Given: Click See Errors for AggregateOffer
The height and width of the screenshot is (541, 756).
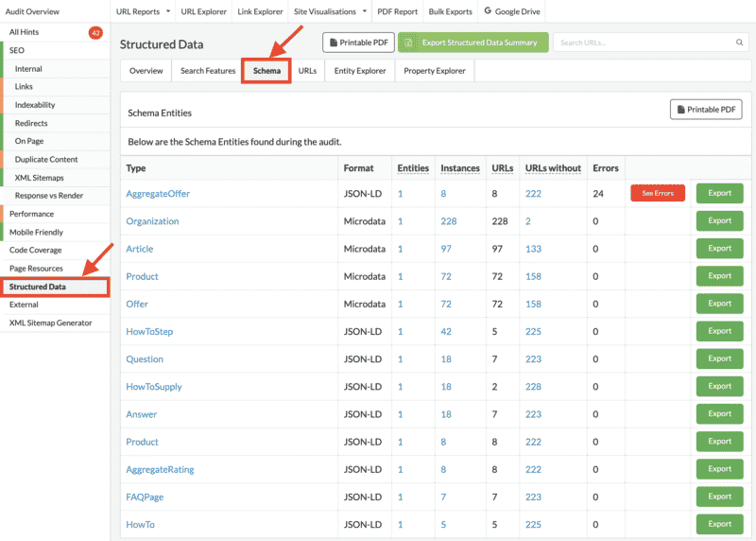Looking at the screenshot, I should tap(658, 193).
